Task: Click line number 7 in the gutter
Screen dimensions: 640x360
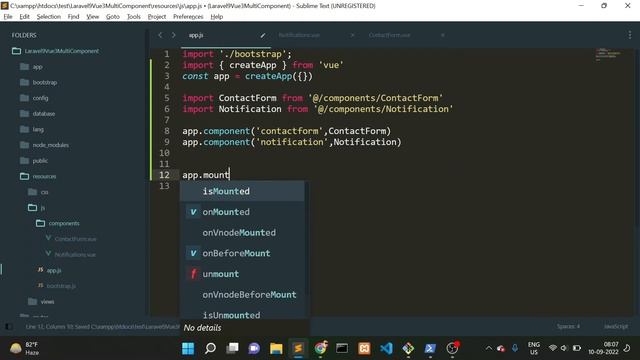Action: click(x=167, y=120)
